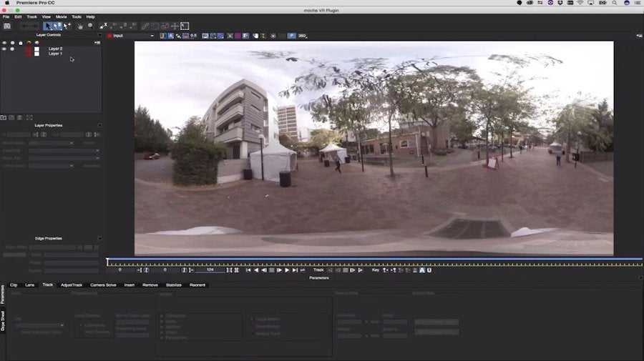This screenshot has width=644, height=361.
Task: Open the Stabilize tab
Action: [x=174, y=285]
